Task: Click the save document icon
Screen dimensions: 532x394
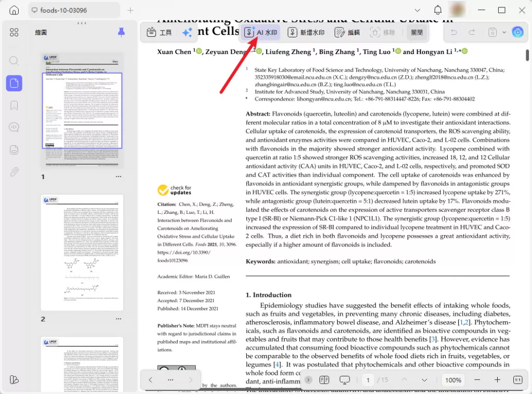Action: 493,32
